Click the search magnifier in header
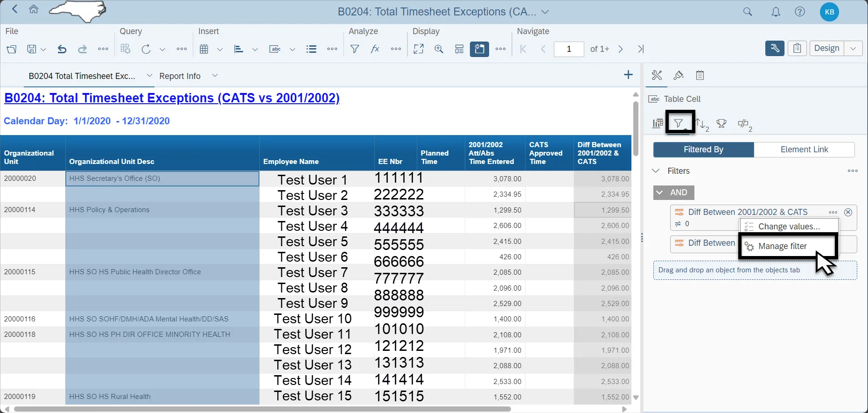Viewport: 868px width, 413px height. click(x=748, y=12)
